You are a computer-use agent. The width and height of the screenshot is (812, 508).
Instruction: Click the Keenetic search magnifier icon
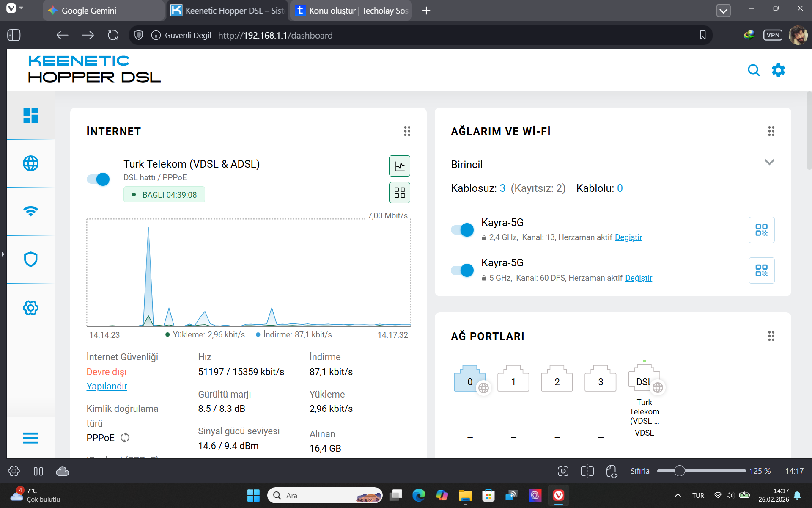[754, 70]
